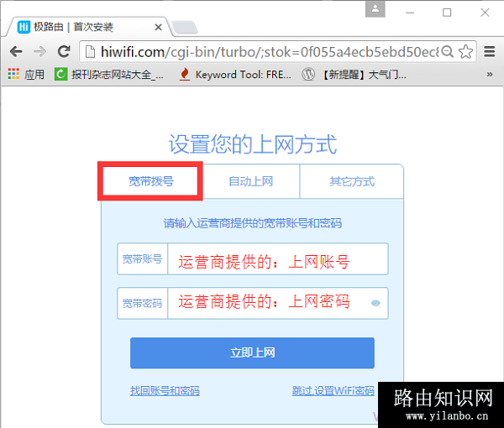The width and height of the screenshot is (504, 428).
Task: Open the 找回账号和密码 link
Action: coord(165,391)
